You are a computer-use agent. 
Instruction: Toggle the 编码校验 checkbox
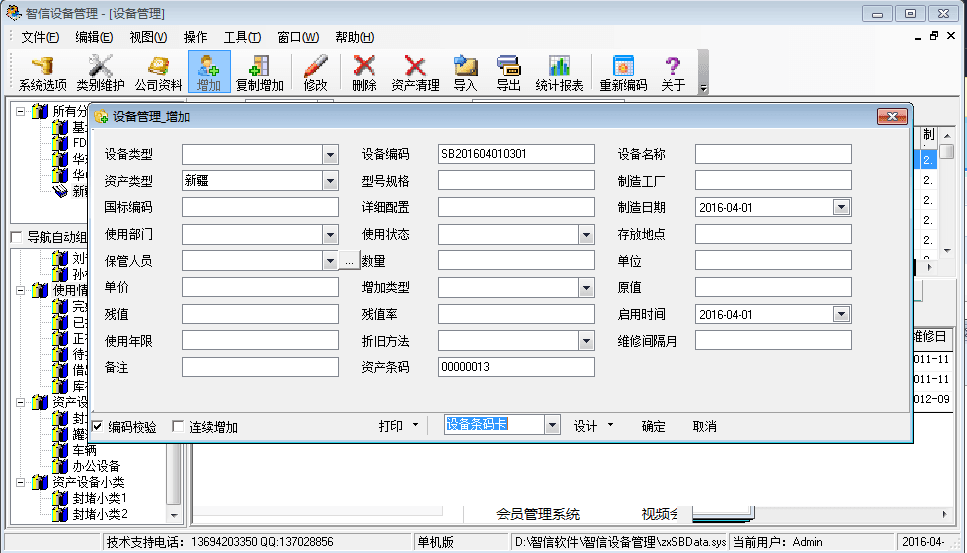click(98, 426)
